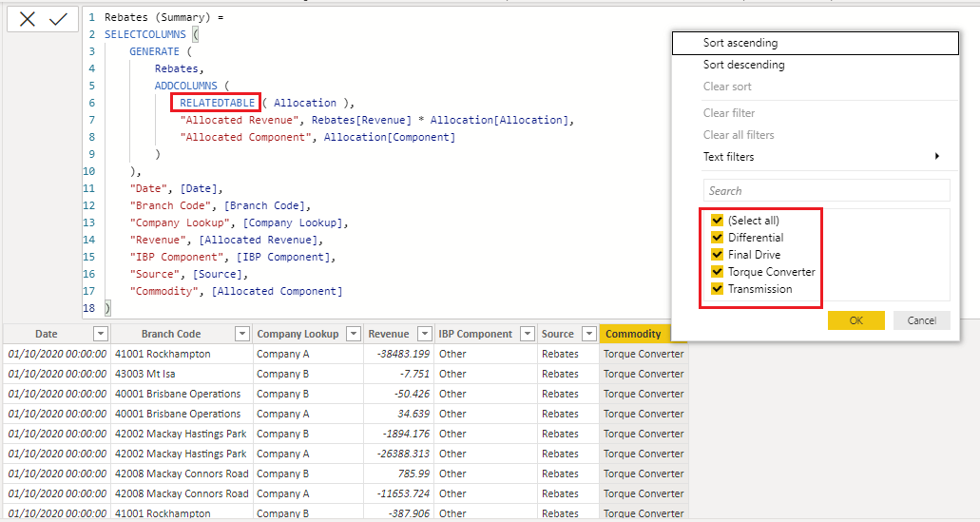Viewport: 980px width, 522px height.
Task: Click [Allocated Component] on line 17
Action: click(277, 291)
